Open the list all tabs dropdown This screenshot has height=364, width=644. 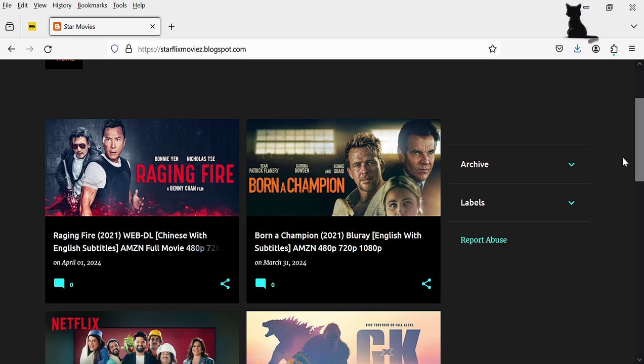coord(633,26)
